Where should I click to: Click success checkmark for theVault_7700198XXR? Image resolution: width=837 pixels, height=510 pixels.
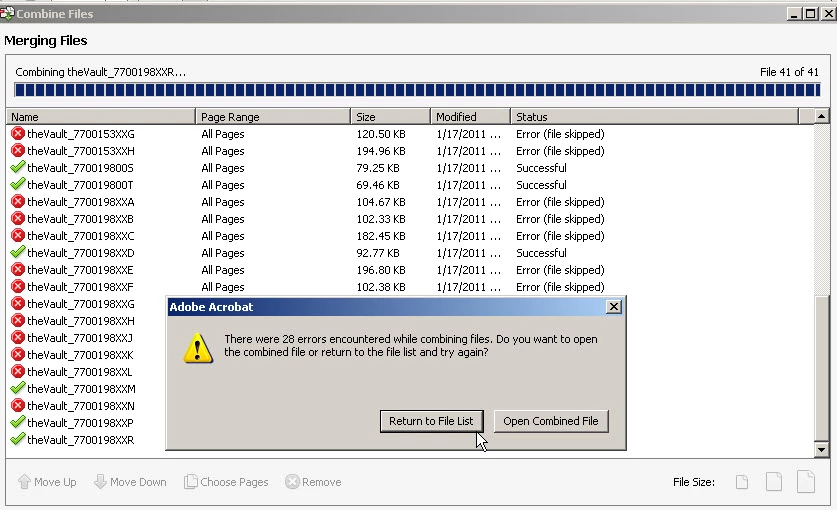[18, 439]
